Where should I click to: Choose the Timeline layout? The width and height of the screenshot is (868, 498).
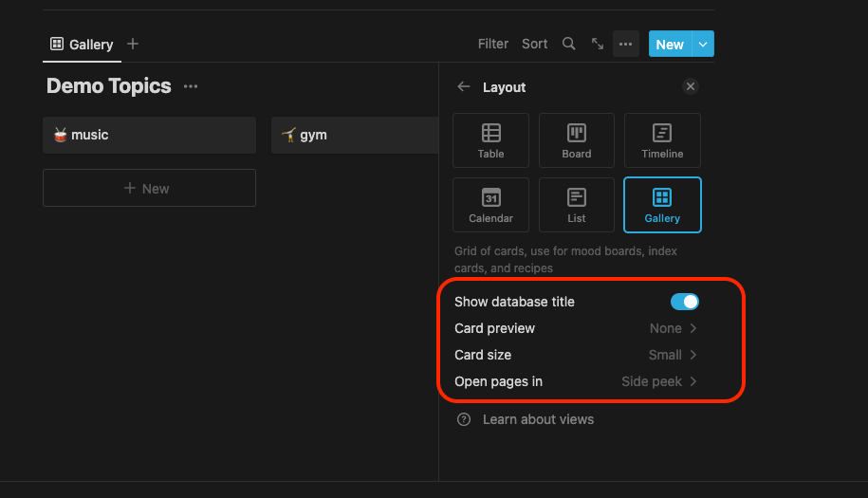point(662,140)
